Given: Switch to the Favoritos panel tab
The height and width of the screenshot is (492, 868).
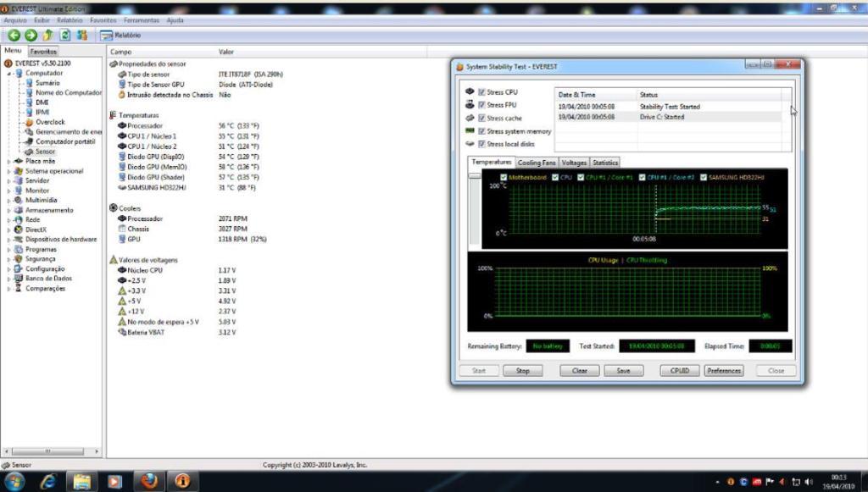Looking at the screenshot, I should click(x=43, y=52).
